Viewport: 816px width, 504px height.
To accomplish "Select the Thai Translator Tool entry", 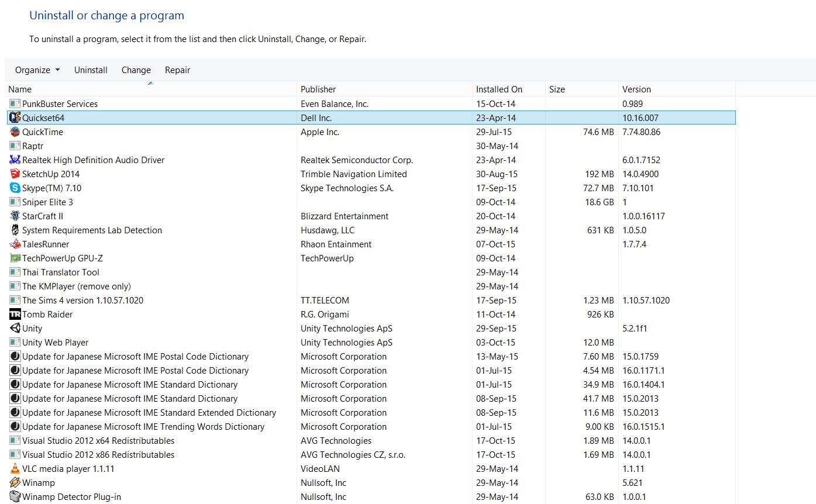I will click(61, 272).
